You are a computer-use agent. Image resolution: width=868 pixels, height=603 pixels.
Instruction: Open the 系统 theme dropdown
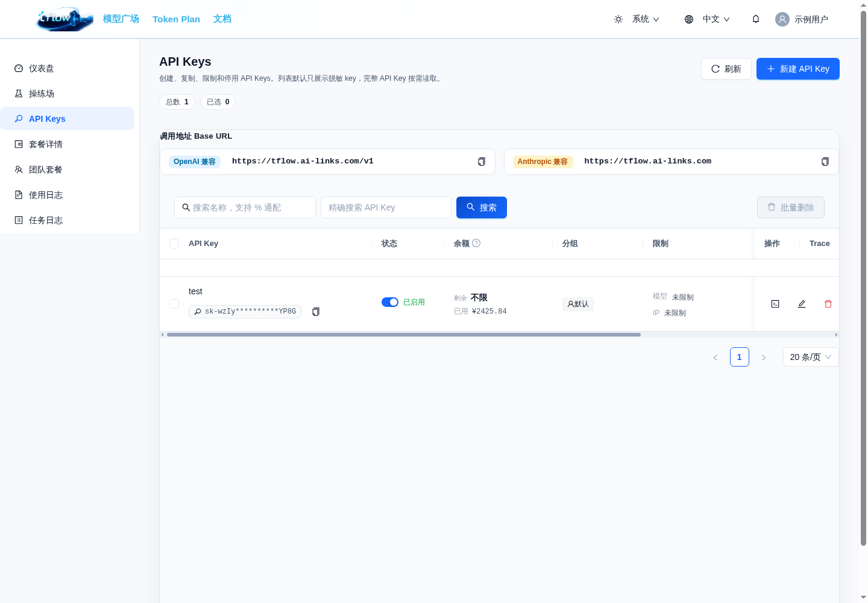[646, 19]
